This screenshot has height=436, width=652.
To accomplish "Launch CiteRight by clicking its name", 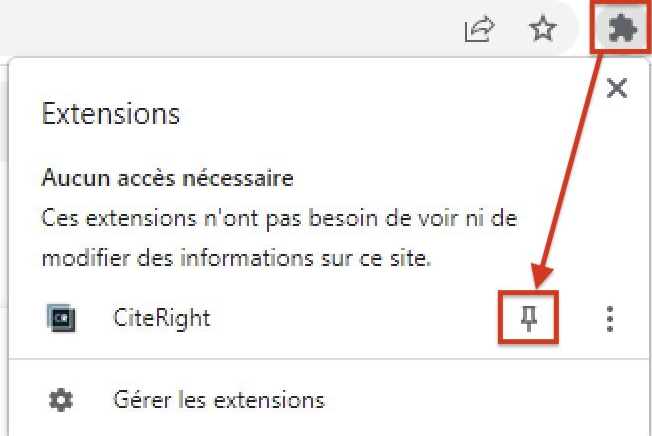I will tap(162, 318).
